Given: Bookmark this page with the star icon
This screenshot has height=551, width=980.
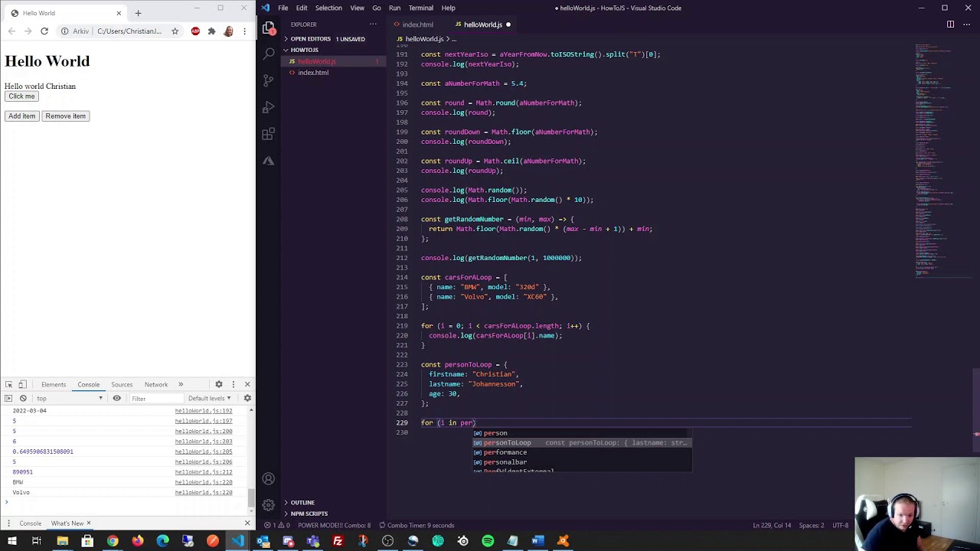Looking at the screenshot, I should pos(175,31).
